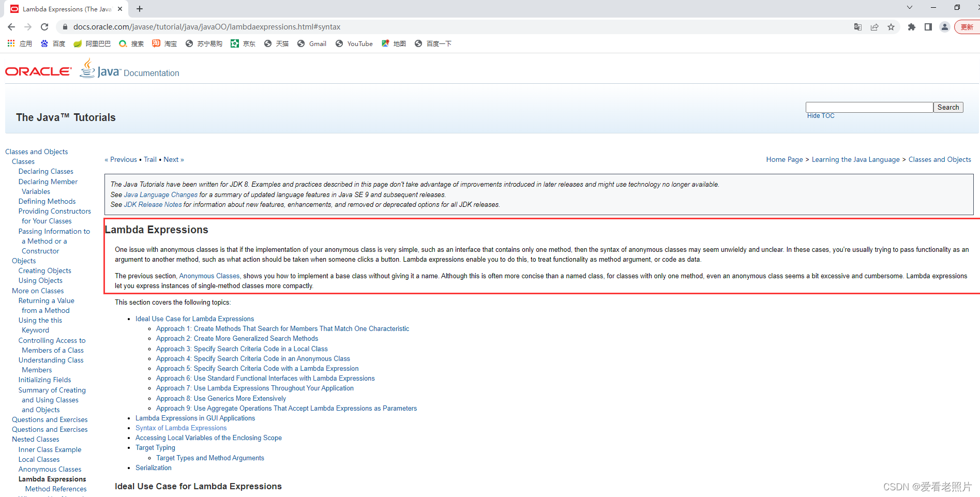Open Defining Methods in the sidebar
This screenshot has height=497, width=980.
click(x=47, y=202)
